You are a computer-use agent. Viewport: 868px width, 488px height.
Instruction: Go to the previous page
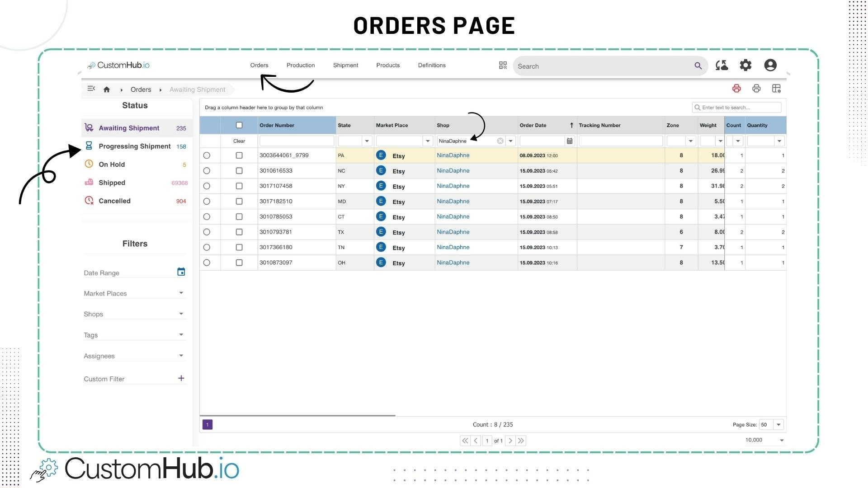pos(476,441)
